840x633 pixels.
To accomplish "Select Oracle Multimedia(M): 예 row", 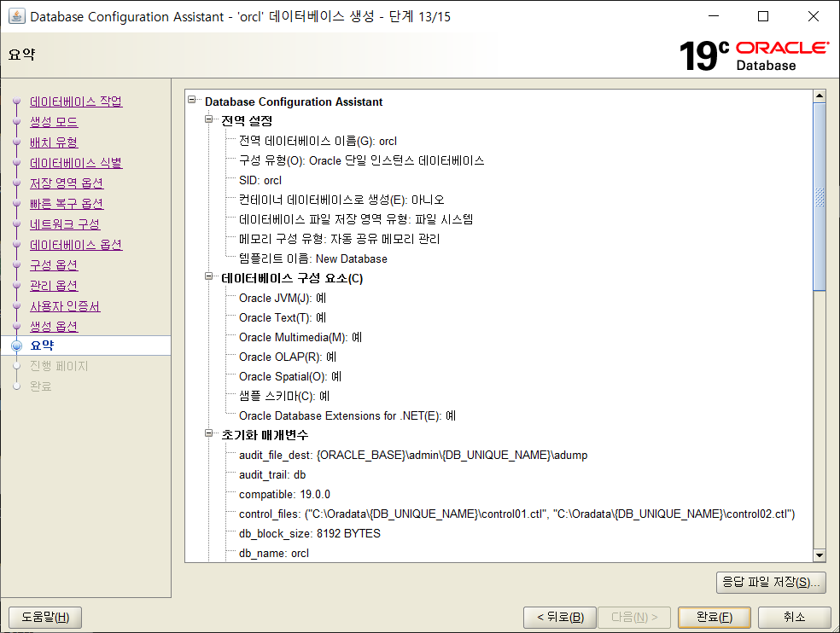I will [x=300, y=337].
